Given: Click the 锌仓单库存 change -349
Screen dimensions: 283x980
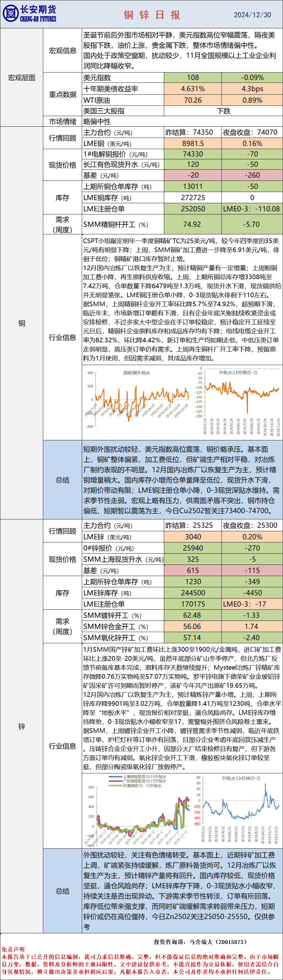Looking at the screenshot, I should (252, 582).
